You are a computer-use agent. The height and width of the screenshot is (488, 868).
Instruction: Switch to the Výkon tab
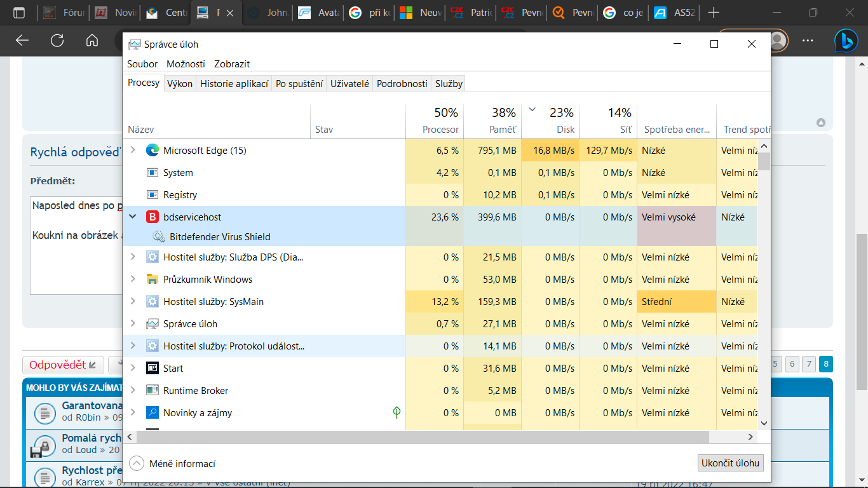coord(180,84)
